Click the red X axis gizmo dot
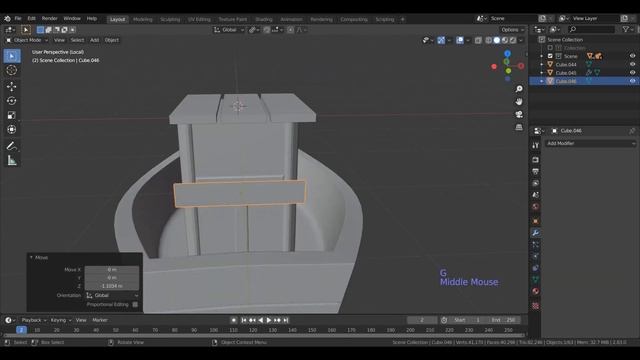This screenshot has width=640, height=360. point(521,66)
